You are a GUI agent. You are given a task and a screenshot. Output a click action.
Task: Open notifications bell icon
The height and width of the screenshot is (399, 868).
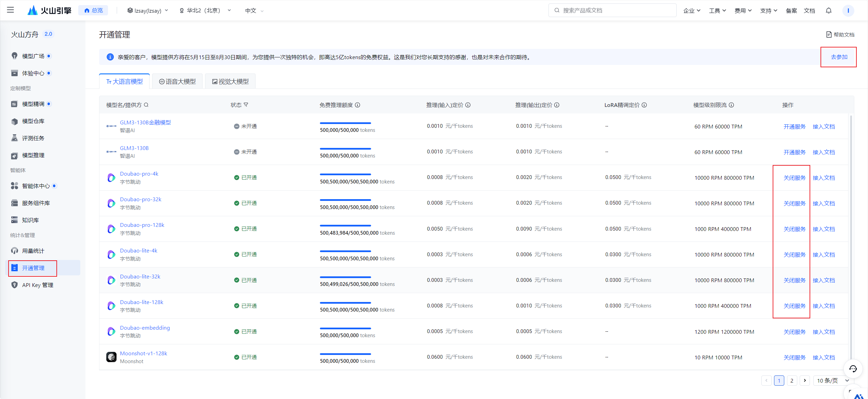[x=828, y=11]
